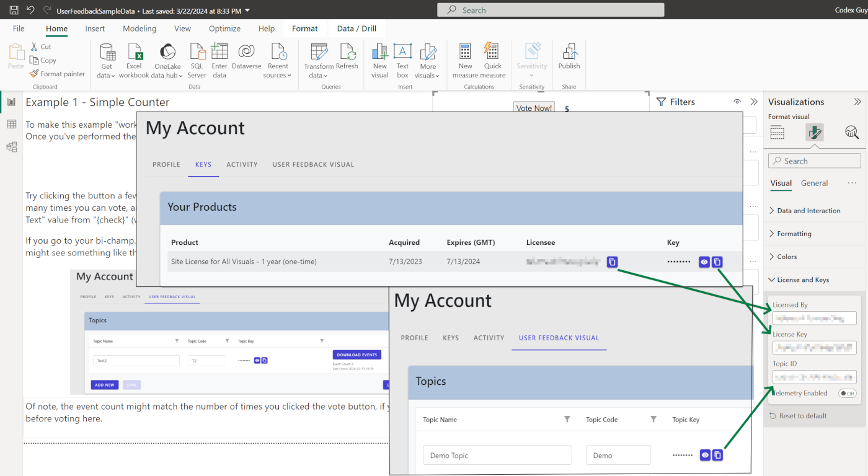Viewport: 868px width, 476px height.
Task: Open file name dropdown in title bar
Action: click(x=247, y=11)
